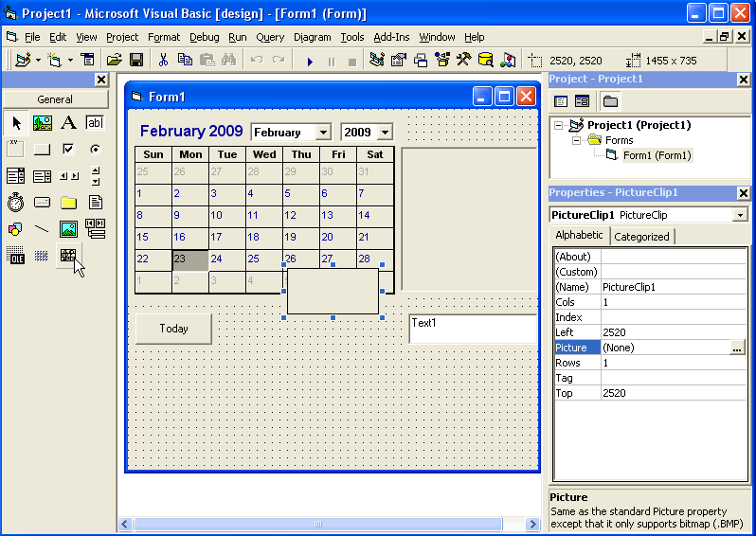
Task: Switch to the Alphabetic properties tab
Action: point(579,235)
